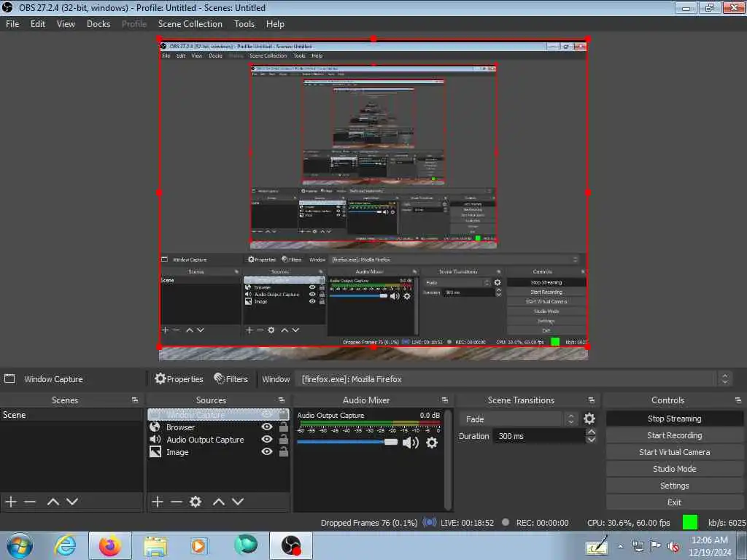This screenshot has width=747, height=560.
Task: Open the Scene Collection menu
Action: pos(190,24)
